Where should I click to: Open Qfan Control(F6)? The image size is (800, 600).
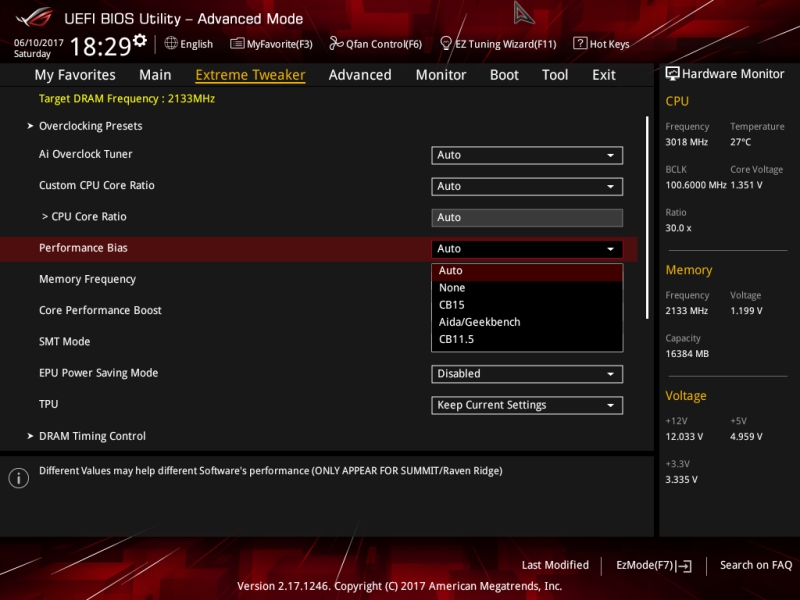[x=376, y=44]
